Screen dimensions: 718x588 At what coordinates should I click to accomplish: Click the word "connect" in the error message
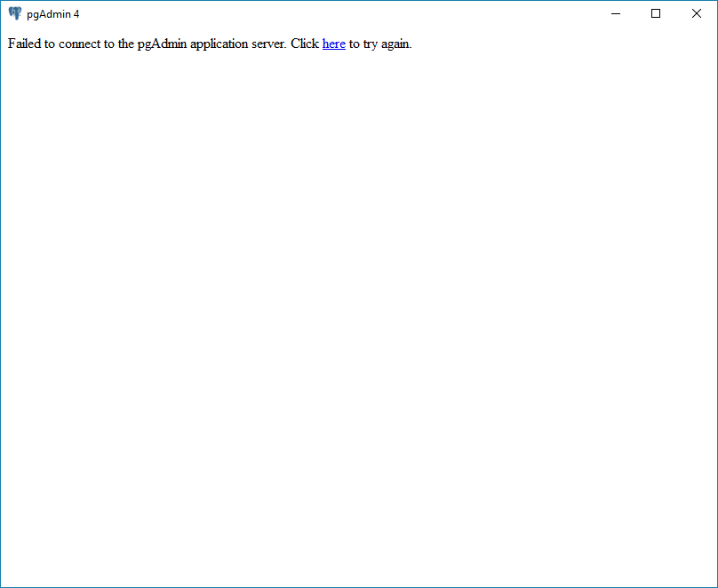point(80,44)
